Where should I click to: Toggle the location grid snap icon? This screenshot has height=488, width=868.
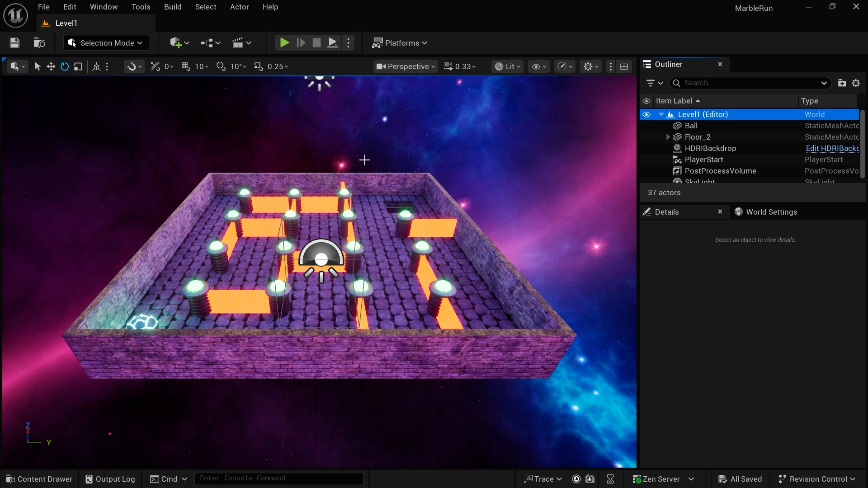pyautogui.click(x=185, y=66)
